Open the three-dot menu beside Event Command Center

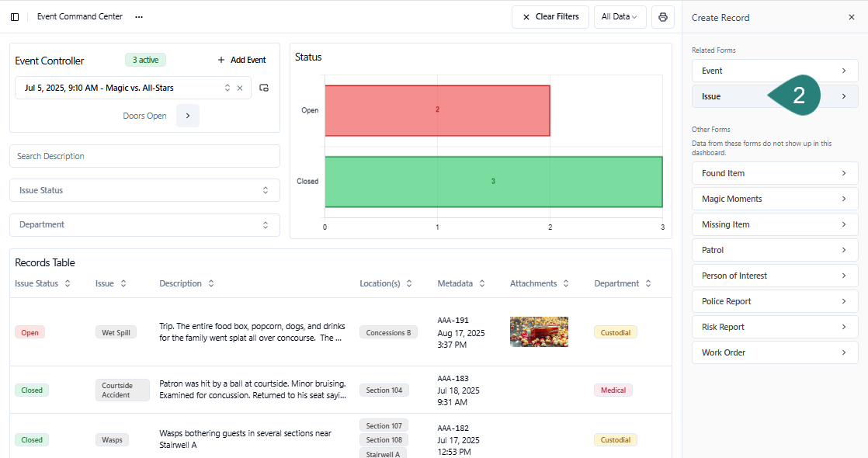click(139, 17)
